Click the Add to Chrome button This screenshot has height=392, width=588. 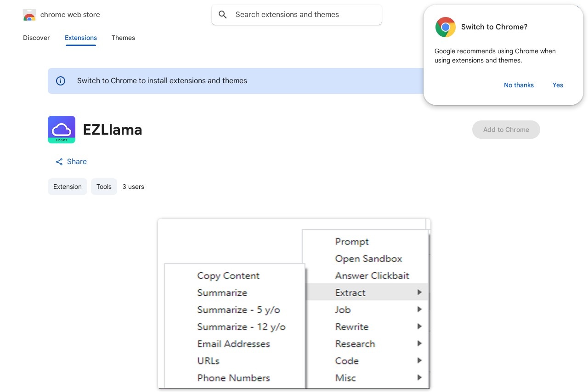506,130
